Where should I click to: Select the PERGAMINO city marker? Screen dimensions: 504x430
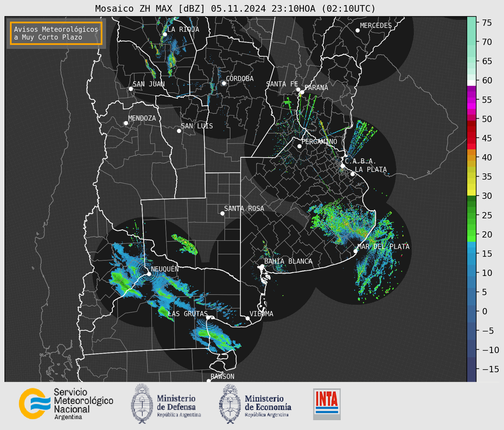click(x=299, y=146)
